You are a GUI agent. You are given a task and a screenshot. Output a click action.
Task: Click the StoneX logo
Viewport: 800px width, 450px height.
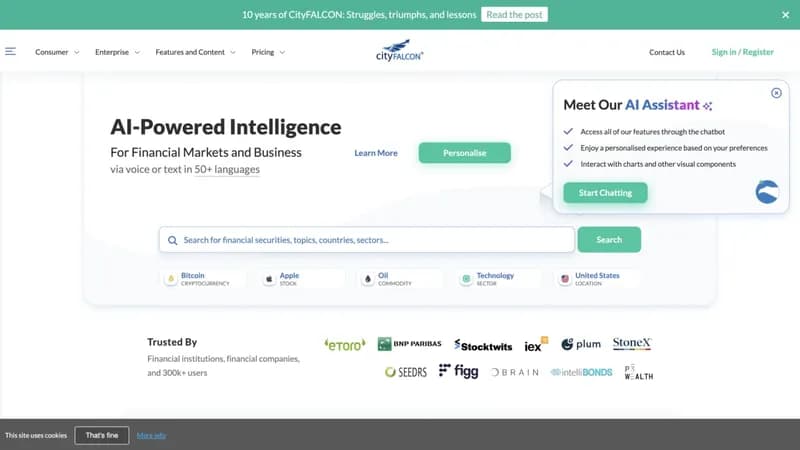pyautogui.click(x=632, y=343)
